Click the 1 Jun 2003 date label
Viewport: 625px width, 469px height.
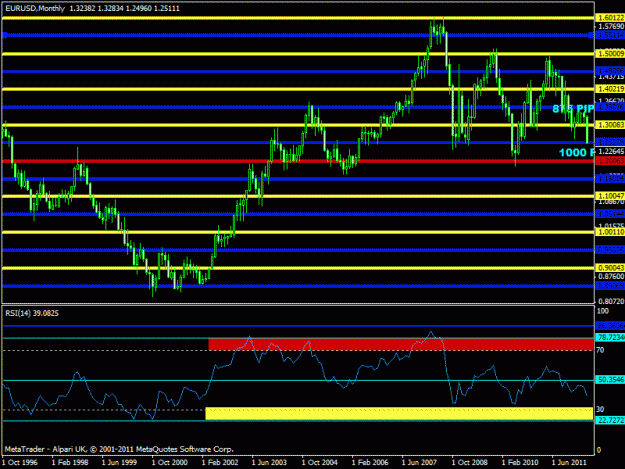269,463
